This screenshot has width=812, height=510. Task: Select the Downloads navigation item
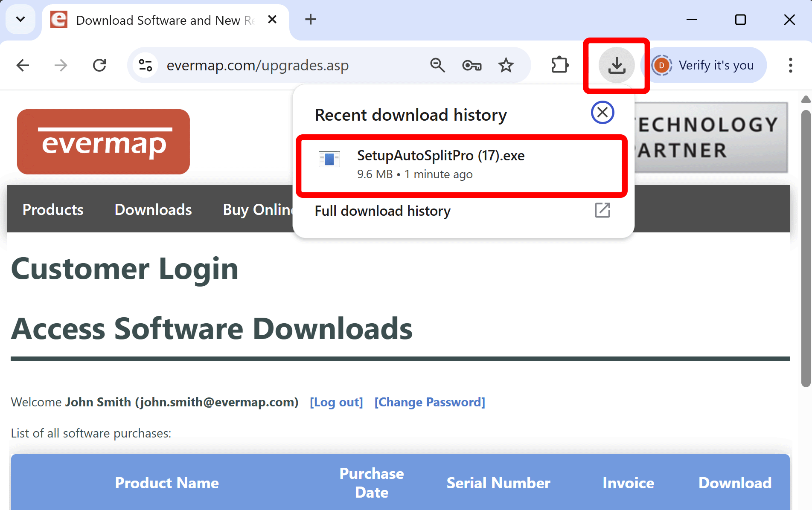[x=153, y=210]
